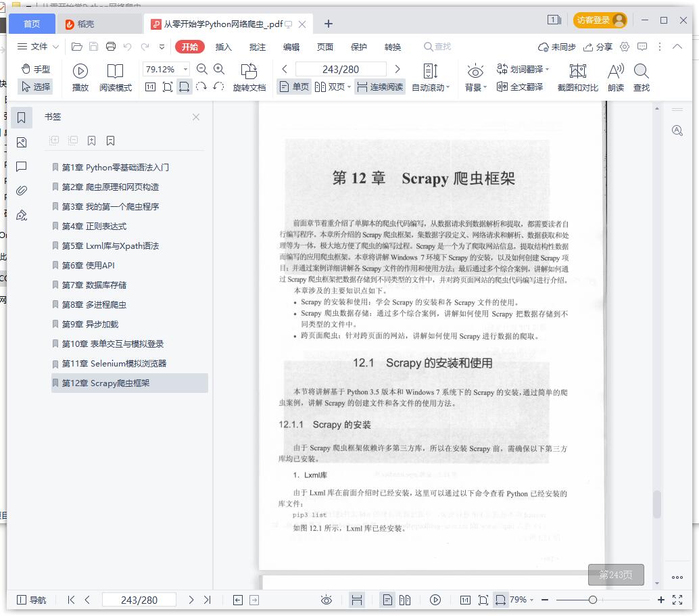Switch to the Edit ribbon tab

tap(291, 47)
